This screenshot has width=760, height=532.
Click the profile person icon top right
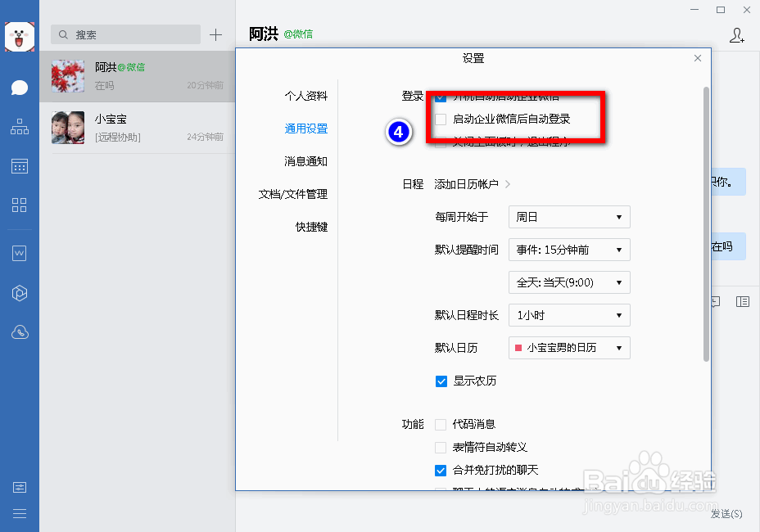pyautogui.click(x=736, y=36)
